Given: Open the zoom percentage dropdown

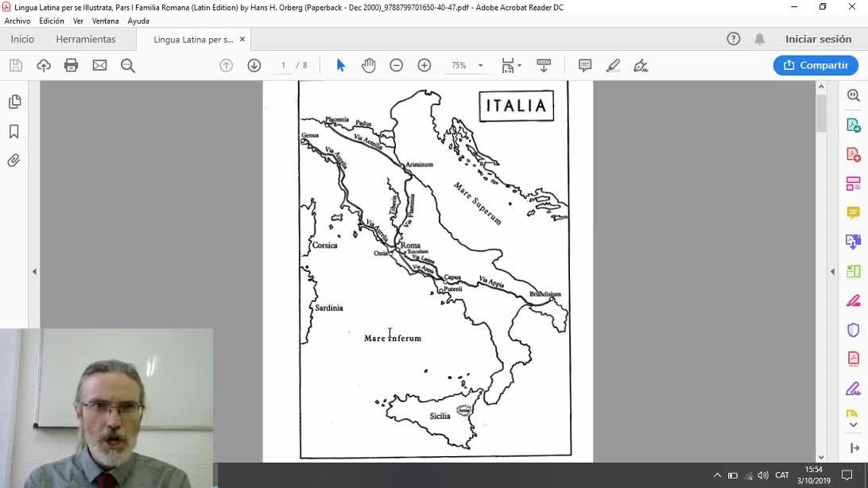Looking at the screenshot, I should click(480, 65).
